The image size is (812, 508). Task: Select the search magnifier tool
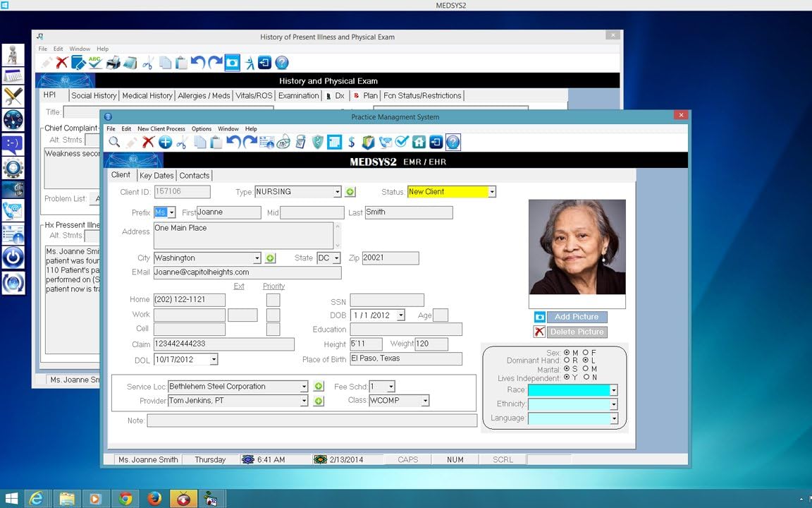115,142
